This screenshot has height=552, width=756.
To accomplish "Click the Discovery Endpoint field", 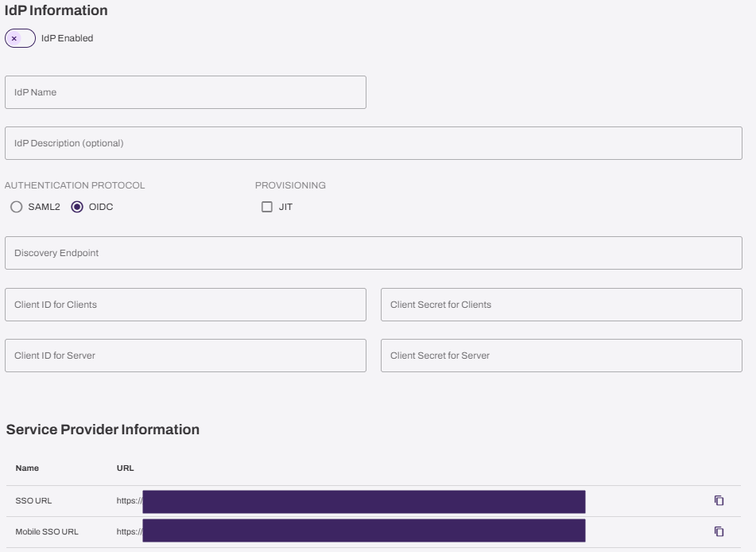I will tap(373, 253).
